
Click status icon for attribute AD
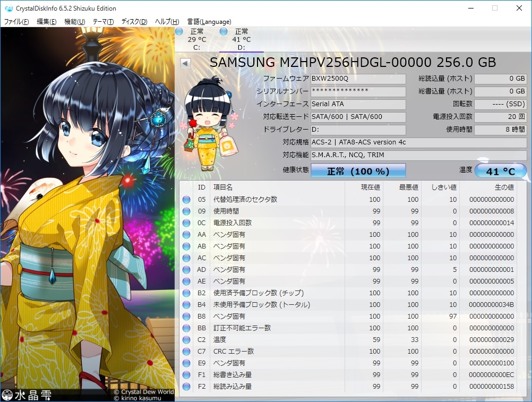(186, 270)
